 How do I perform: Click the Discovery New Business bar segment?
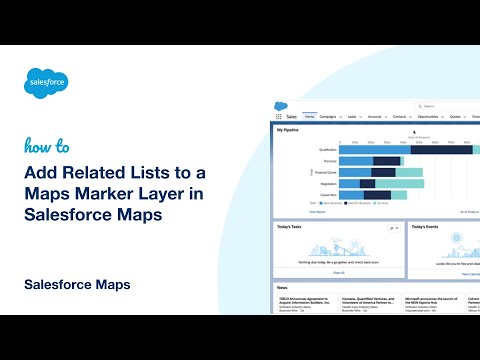pyautogui.click(x=356, y=161)
